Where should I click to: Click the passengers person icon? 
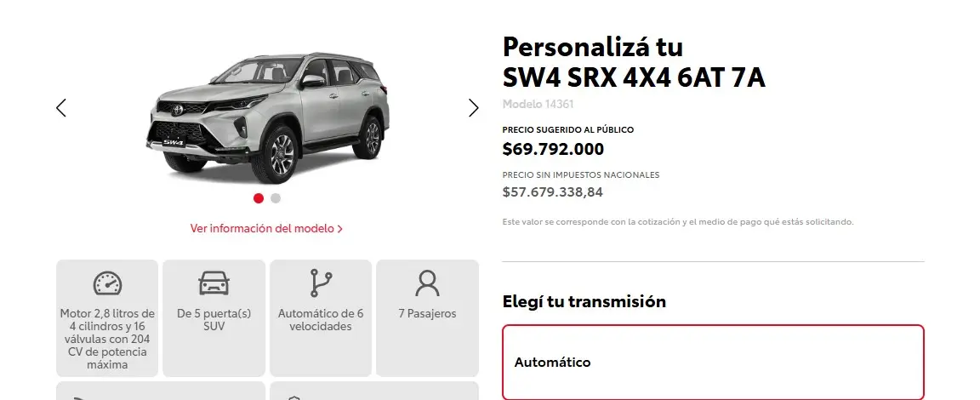point(428,283)
